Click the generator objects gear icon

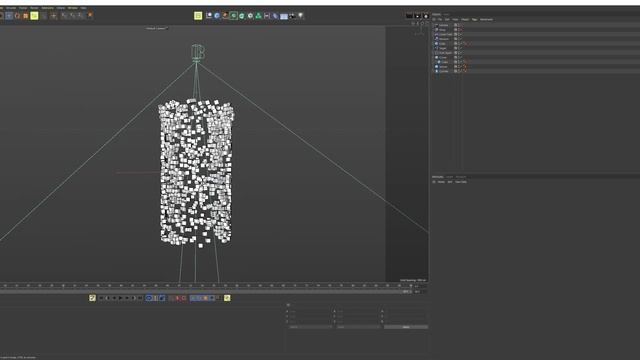click(x=250, y=16)
